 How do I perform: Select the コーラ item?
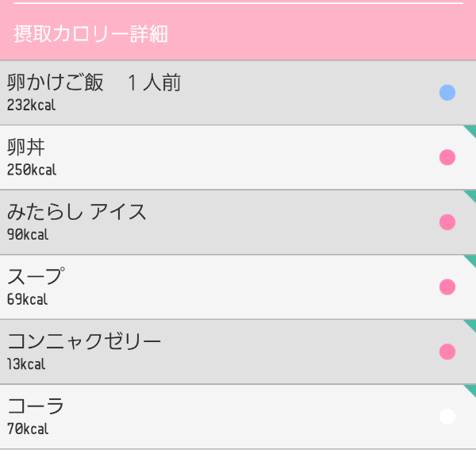[x=238, y=417]
